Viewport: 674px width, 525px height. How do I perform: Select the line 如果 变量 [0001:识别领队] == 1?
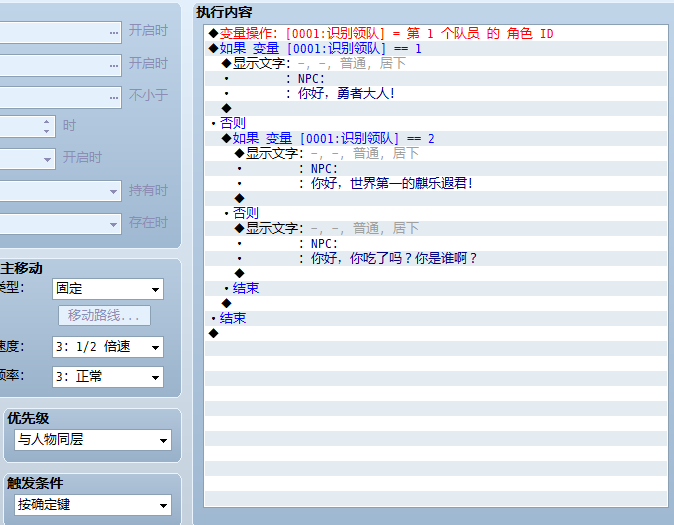point(436,49)
